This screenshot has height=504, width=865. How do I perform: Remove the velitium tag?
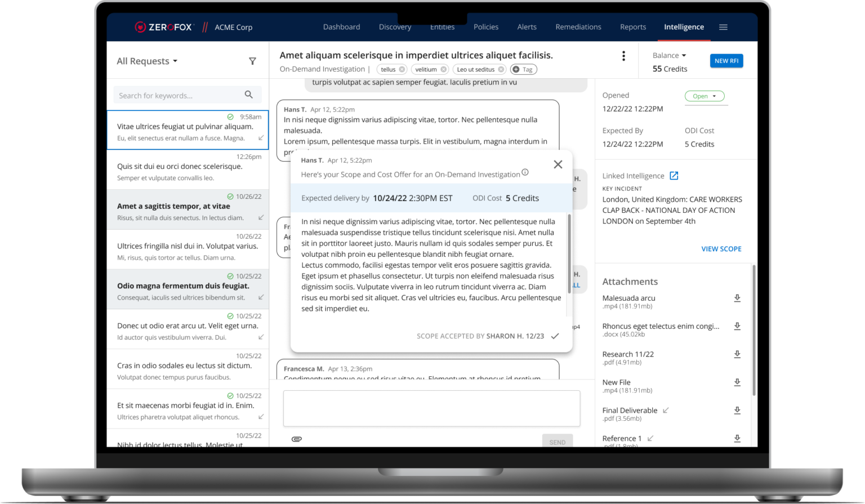443,70
